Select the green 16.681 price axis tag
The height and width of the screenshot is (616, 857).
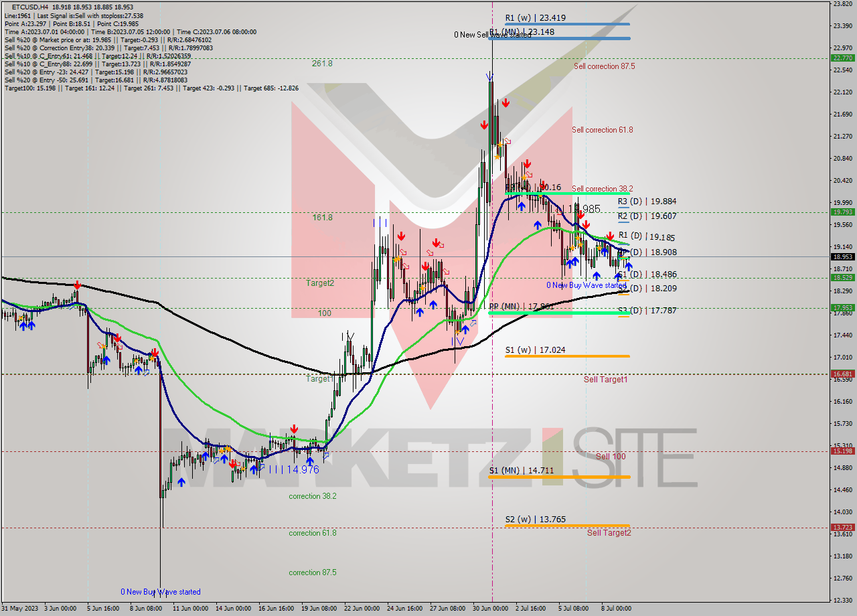coord(842,374)
